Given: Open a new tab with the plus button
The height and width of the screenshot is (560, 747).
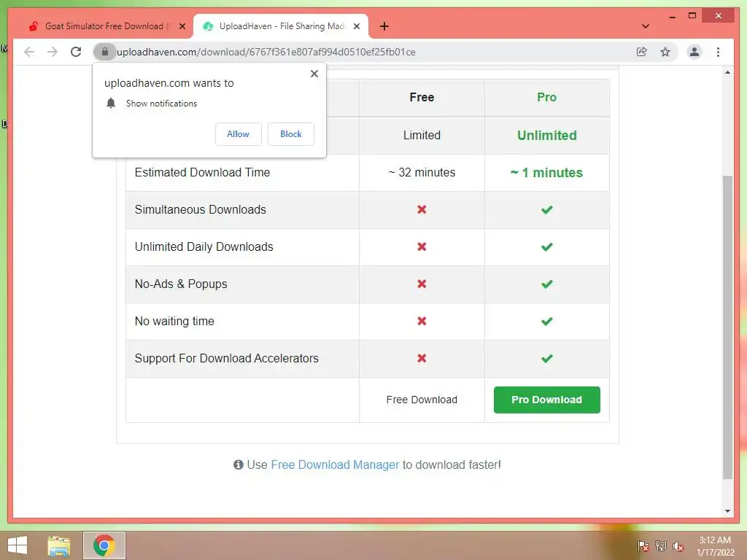Looking at the screenshot, I should tap(384, 26).
